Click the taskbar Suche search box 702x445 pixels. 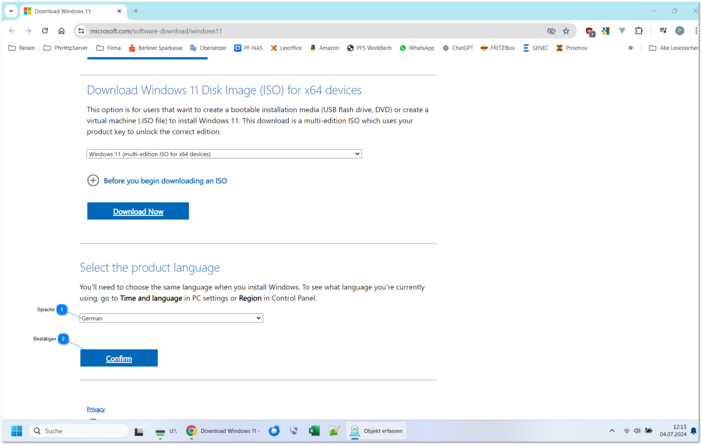pos(80,431)
